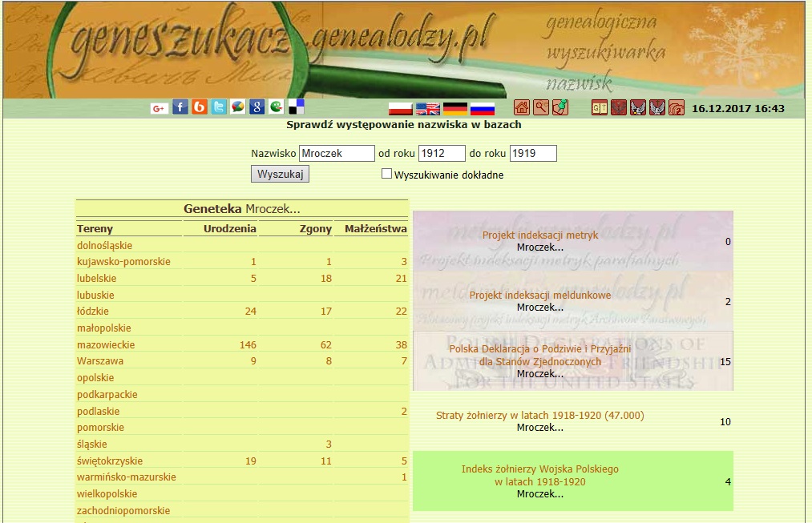The image size is (812, 523).
Task: Click the Nazwisko input field
Action: click(x=337, y=154)
